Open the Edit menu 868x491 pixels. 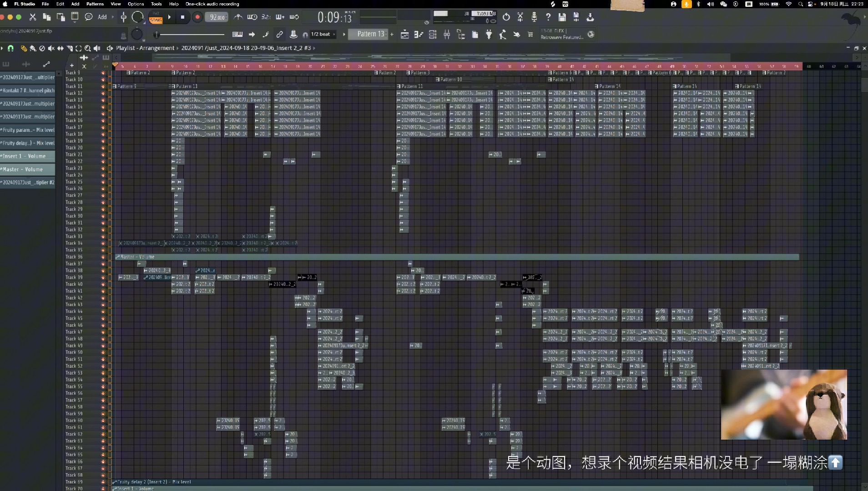click(x=60, y=4)
